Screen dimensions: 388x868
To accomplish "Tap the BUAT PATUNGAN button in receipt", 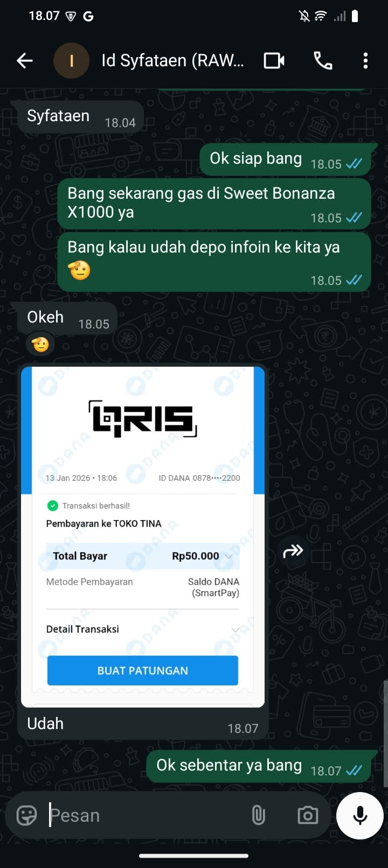I will (x=143, y=670).
